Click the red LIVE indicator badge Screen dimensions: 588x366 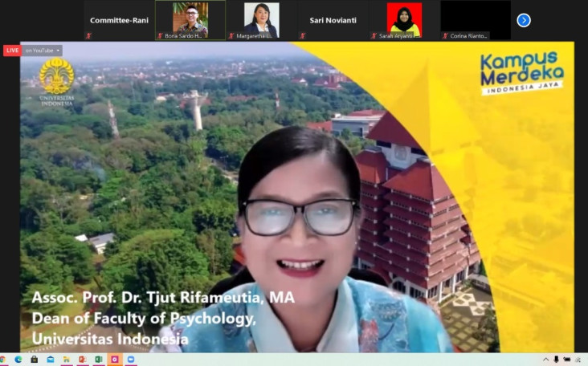tap(12, 51)
